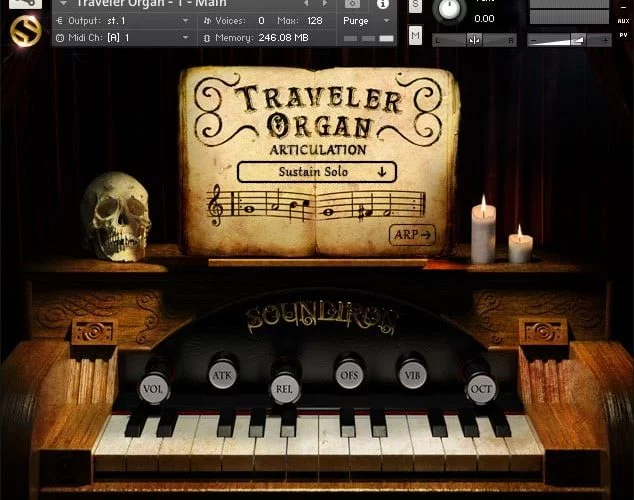Click the Memory chip icon

coord(207,38)
